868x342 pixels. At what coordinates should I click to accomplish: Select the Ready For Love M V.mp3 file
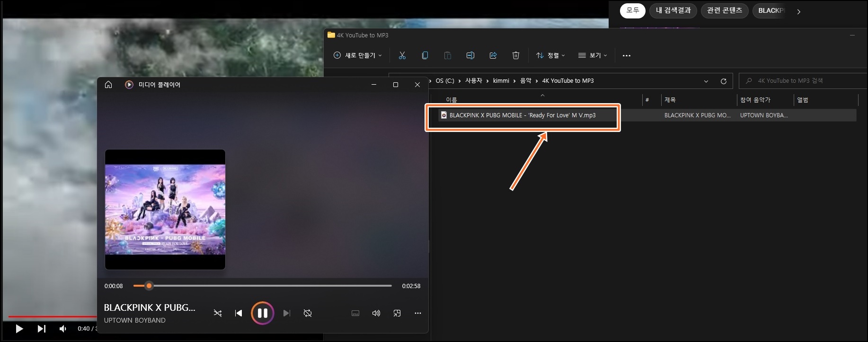(x=523, y=115)
